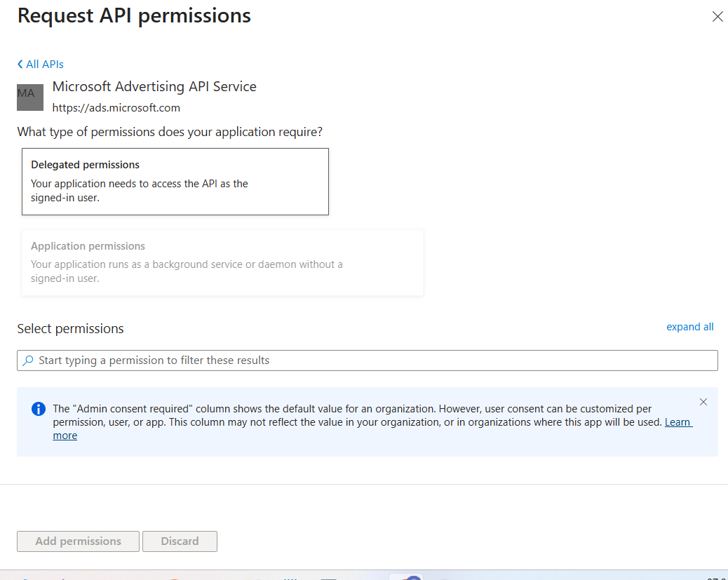Click the MA app logo icon

click(x=30, y=97)
